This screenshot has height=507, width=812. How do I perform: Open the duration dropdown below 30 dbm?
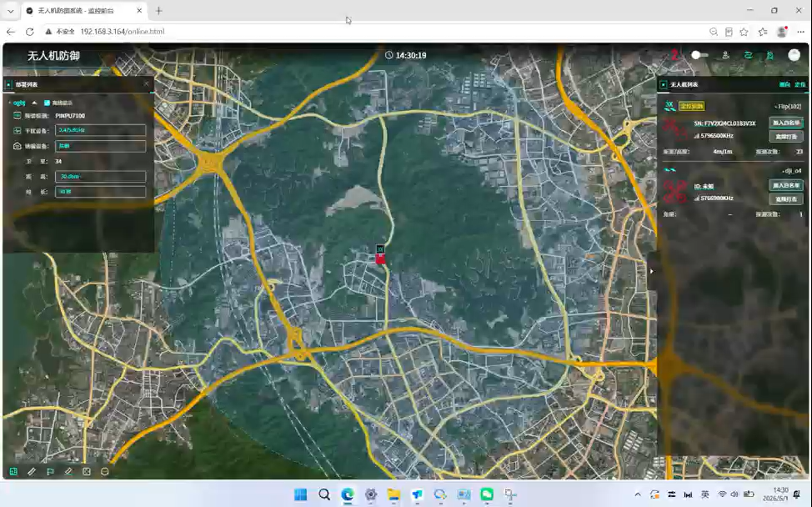point(101,192)
